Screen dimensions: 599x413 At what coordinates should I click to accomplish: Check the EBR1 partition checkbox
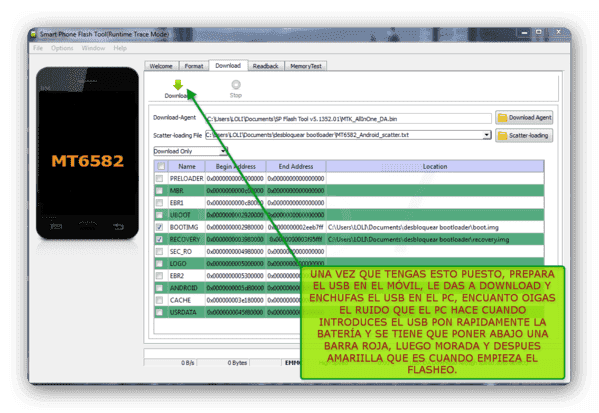(x=160, y=203)
